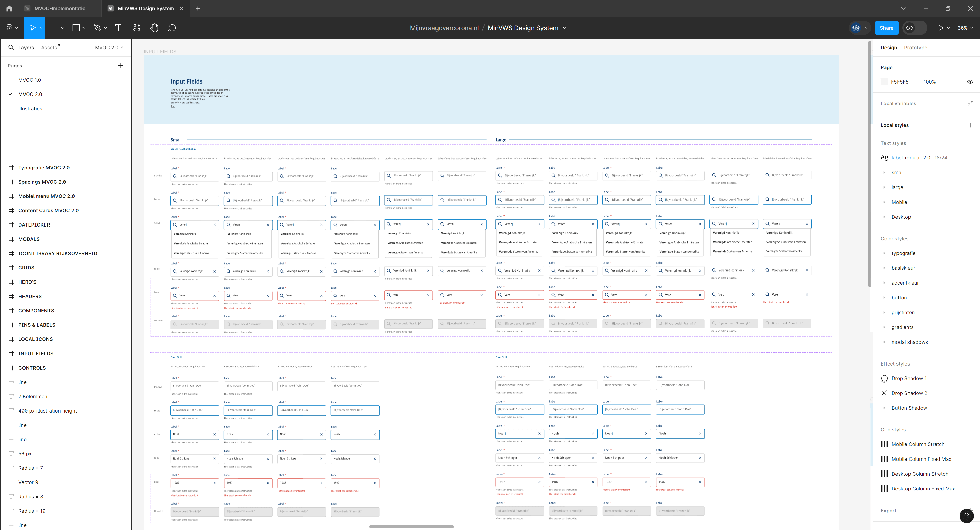Click the user avatar icon
980x530 pixels.
[856, 28]
